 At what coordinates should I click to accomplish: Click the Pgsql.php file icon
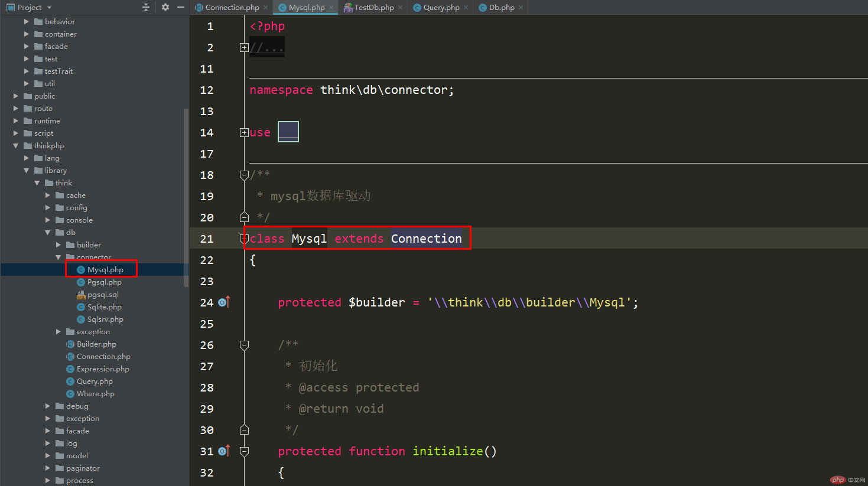tap(81, 282)
